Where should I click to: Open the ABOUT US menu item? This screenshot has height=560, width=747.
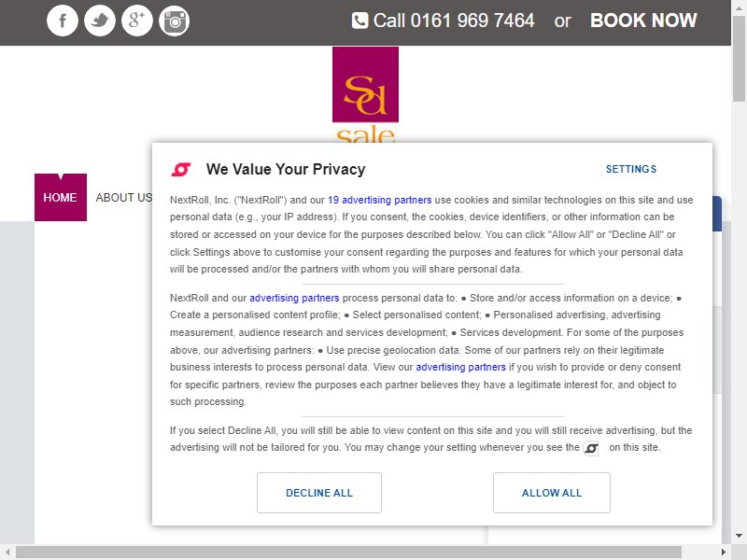(x=124, y=197)
